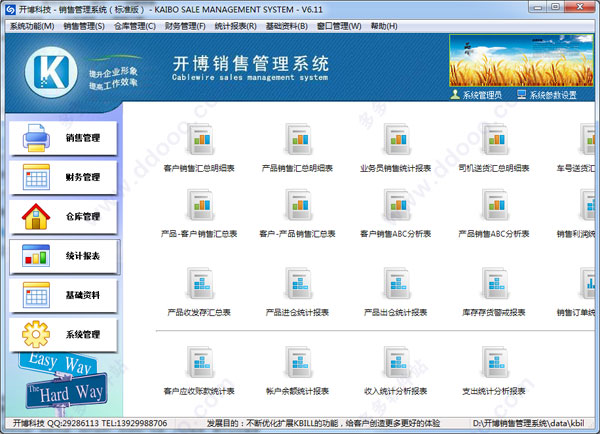Click the 业务员销售统计报表 label text

tap(396, 168)
